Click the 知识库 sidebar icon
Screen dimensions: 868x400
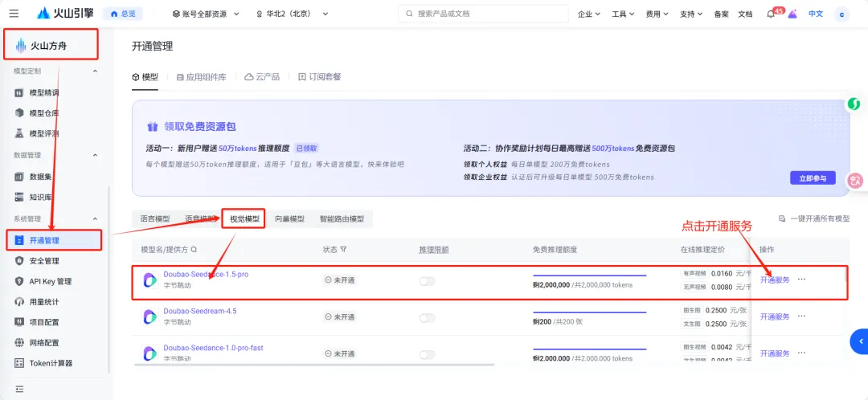(18, 197)
